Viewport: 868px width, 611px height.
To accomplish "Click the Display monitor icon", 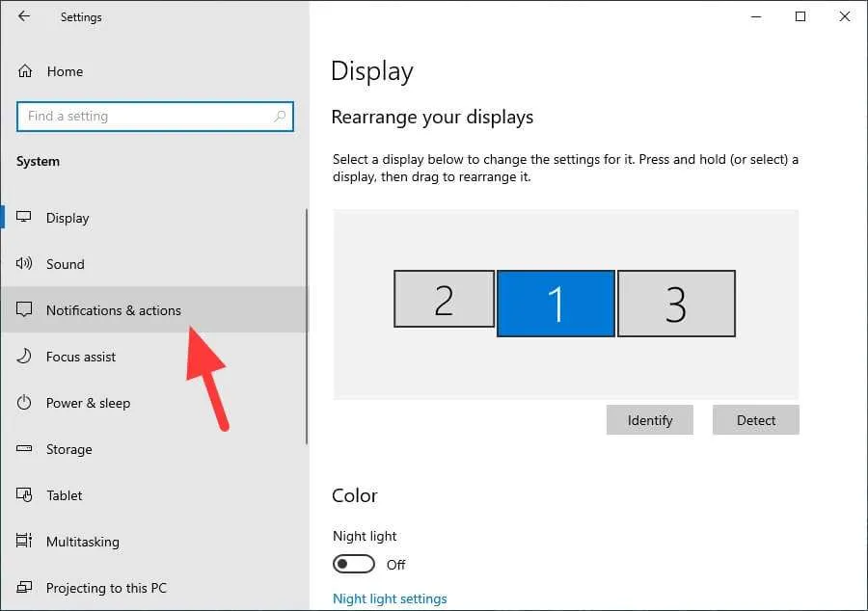I will [24, 217].
